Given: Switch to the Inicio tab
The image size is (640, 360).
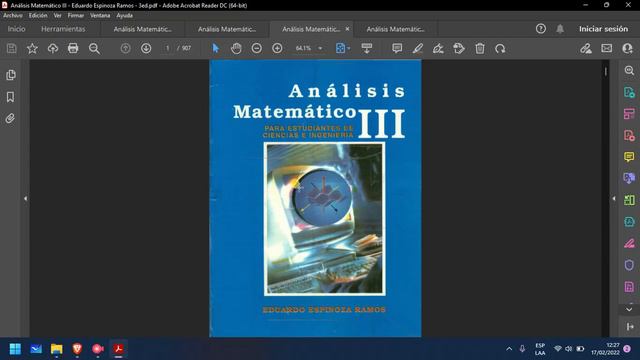Looking at the screenshot, I should 17,29.
